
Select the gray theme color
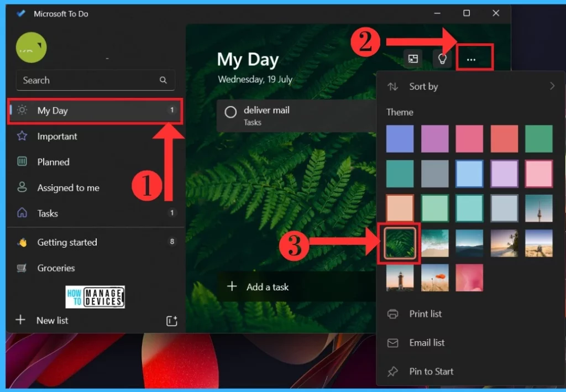coord(434,174)
